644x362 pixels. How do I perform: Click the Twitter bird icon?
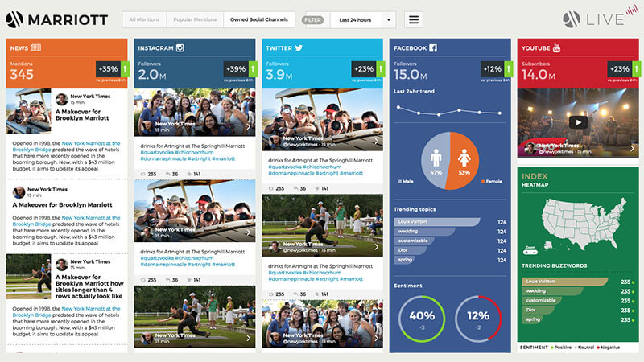click(299, 48)
